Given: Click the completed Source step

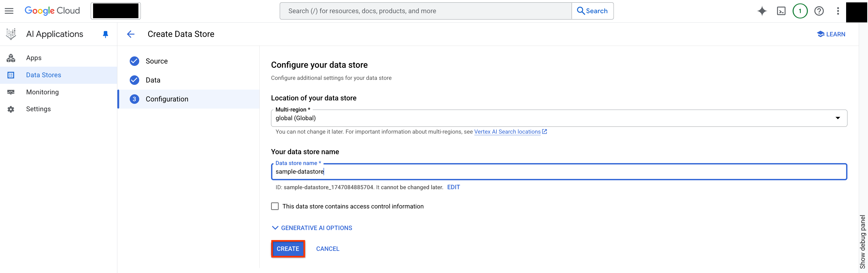Looking at the screenshot, I should point(157,61).
